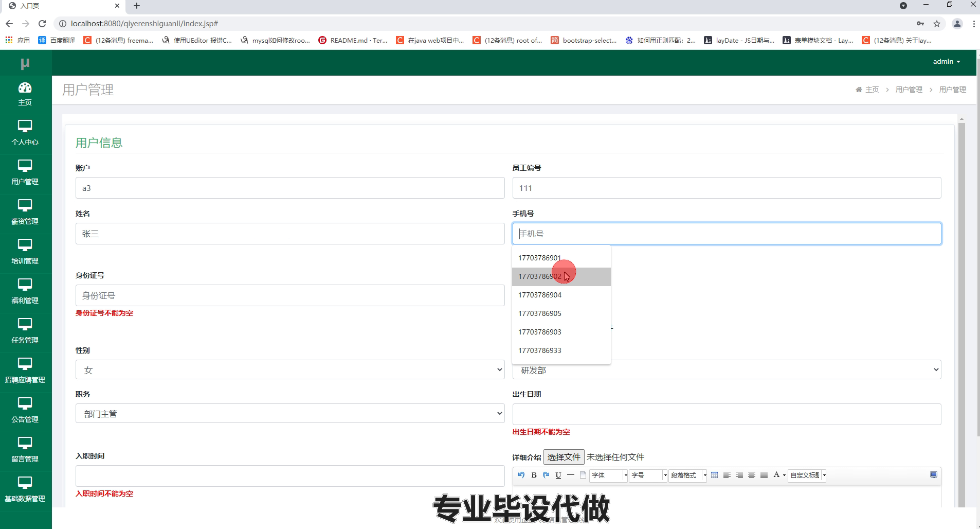Open the 字体 font family dropdown
The height and width of the screenshot is (529, 980).
609,475
